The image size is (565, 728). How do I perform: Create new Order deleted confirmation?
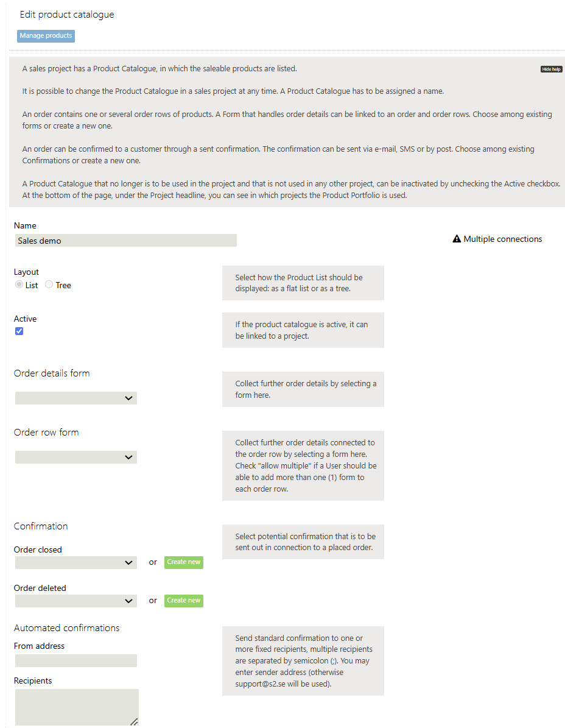coord(183,601)
